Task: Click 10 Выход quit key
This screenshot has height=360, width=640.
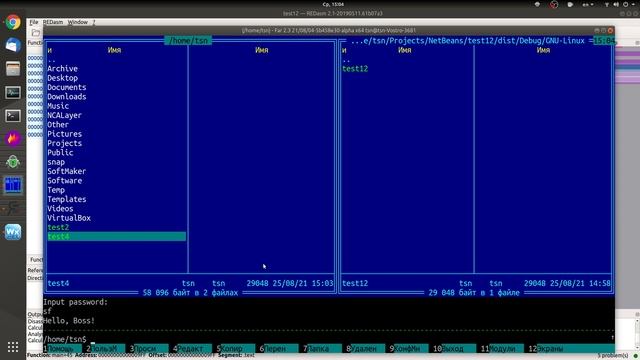Action: pos(454,349)
